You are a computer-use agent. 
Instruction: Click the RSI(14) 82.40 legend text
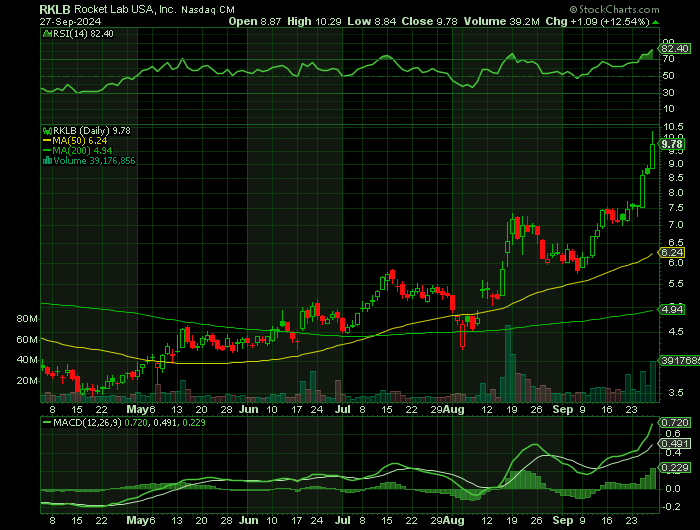(x=83, y=34)
